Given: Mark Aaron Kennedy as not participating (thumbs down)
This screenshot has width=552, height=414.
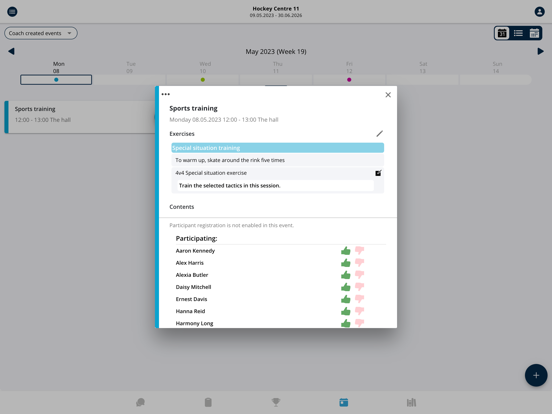Looking at the screenshot, I should pos(359,251).
